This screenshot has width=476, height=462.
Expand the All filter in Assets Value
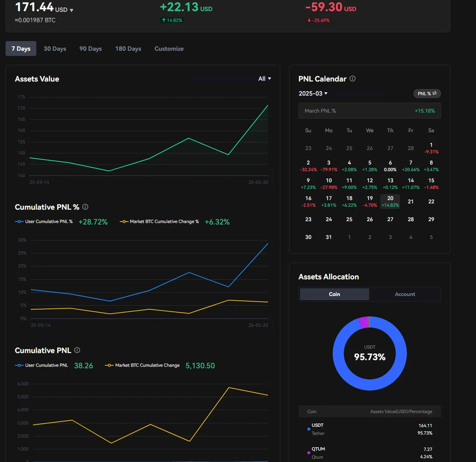(x=265, y=79)
